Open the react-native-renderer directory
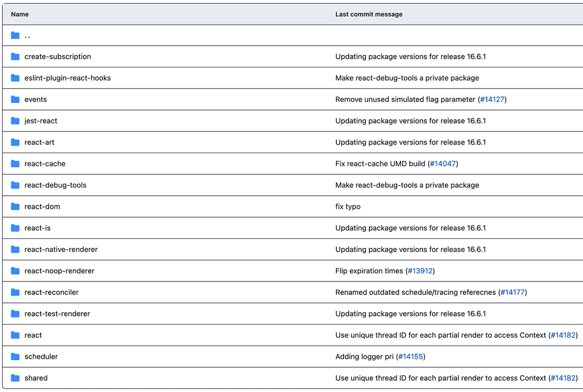This screenshot has height=392, width=583. pos(61,250)
